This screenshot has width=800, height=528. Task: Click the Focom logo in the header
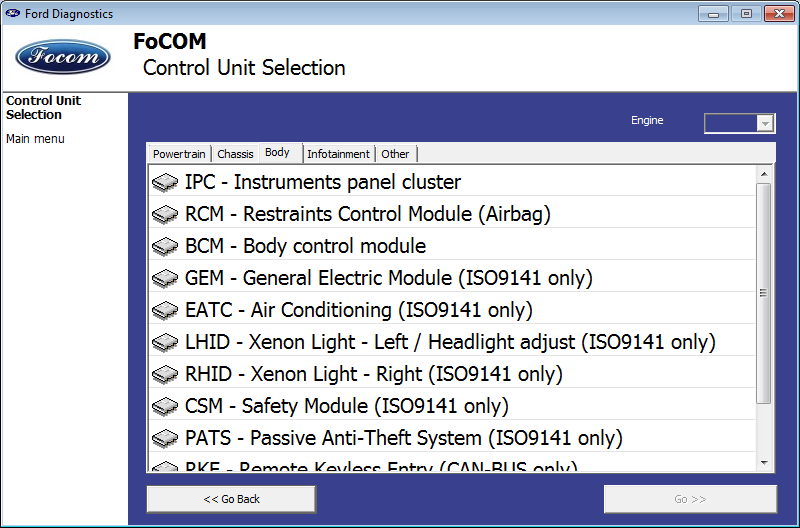63,57
